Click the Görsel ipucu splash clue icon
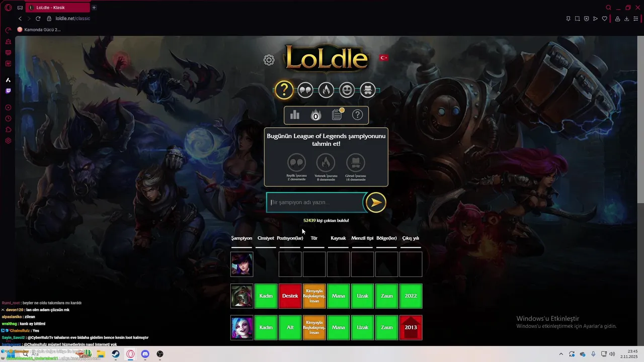The image size is (644, 362). pos(356,163)
